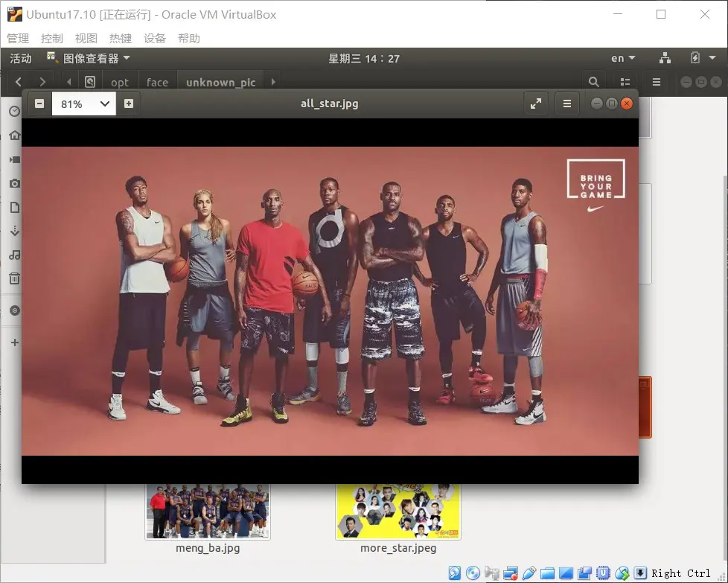This screenshot has height=583, width=728.
Task: Open 图像查看器 application menu
Action: coord(89,59)
